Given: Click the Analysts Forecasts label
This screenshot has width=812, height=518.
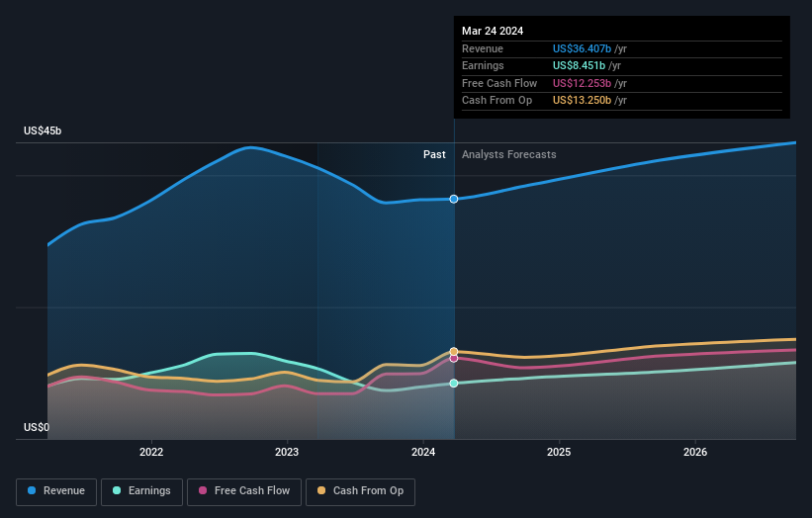Looking at the screenshot, I should (509, 154).
